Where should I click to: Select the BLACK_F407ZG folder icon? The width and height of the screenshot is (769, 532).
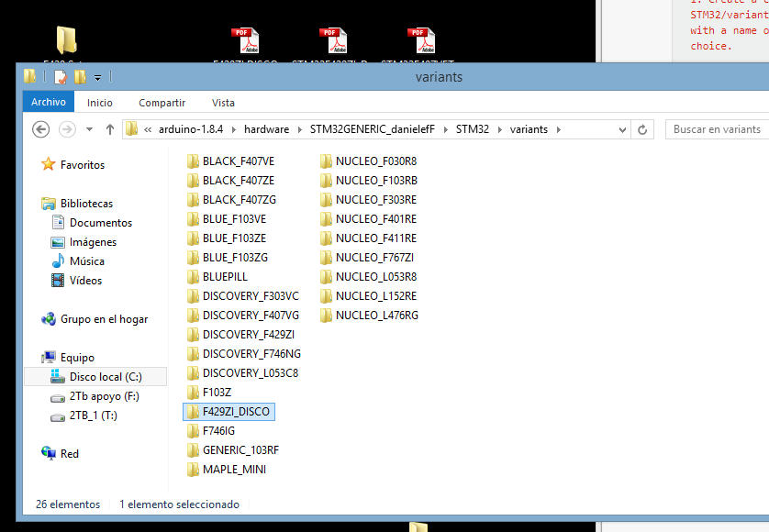[x=193, y=200]
